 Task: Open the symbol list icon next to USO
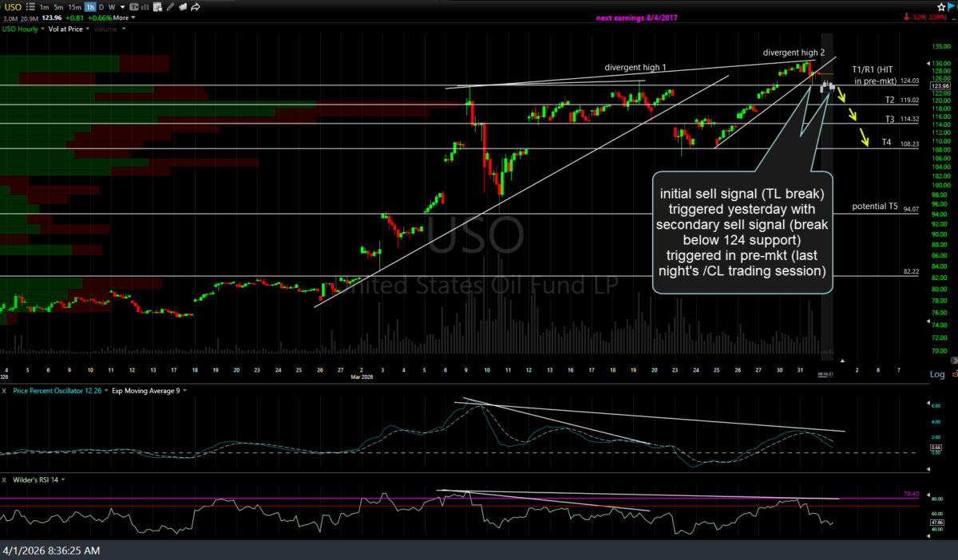coord(31,6)
